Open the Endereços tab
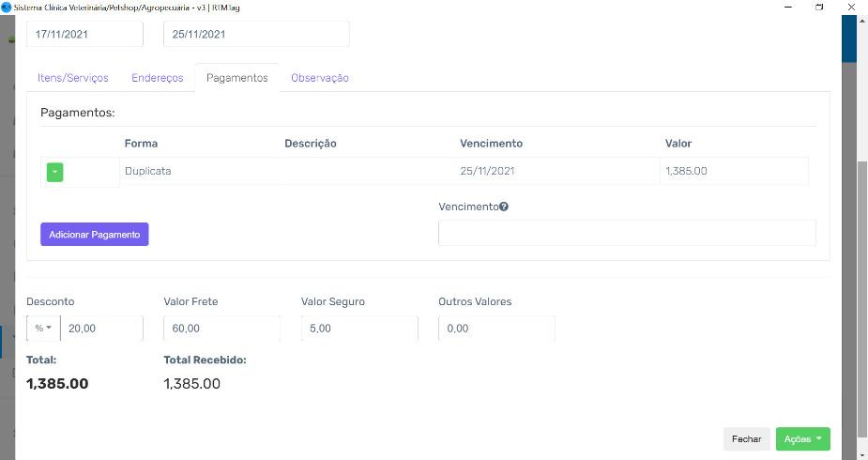 coord(158,78)
